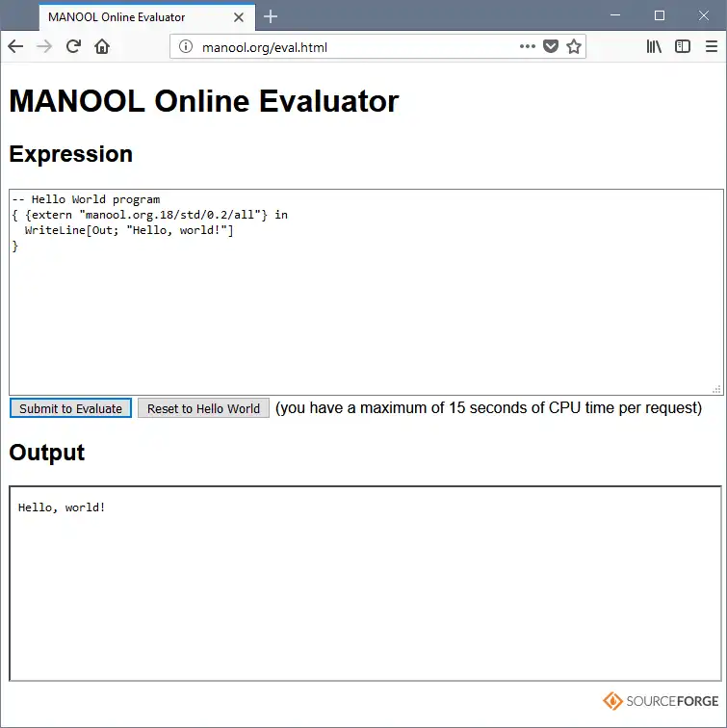This screenshot has height=728, width=727.
Task: Open the browser home page
Action: [x=102, y=46]
